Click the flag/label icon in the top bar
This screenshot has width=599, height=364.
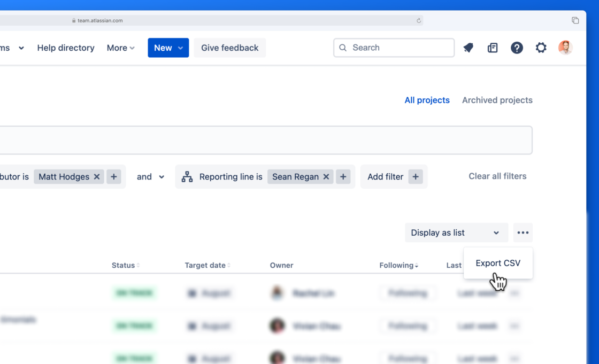[x=468, y=48]
